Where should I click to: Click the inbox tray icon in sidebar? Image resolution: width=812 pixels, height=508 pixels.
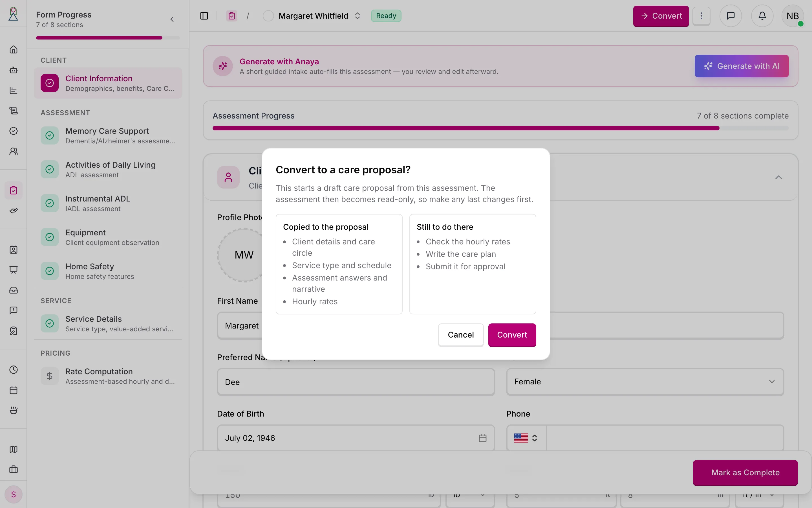[x=14, y=290]
